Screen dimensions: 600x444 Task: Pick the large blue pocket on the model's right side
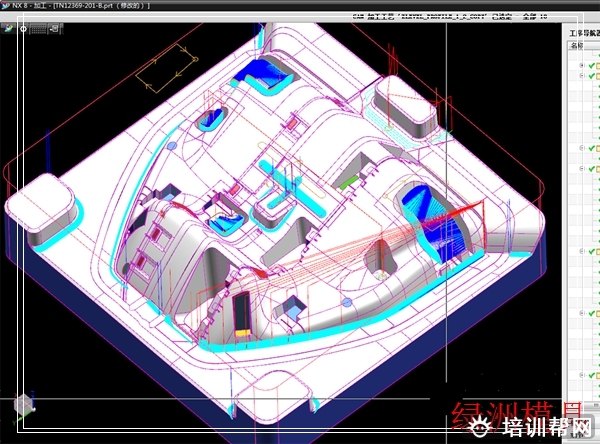[430, 215]
